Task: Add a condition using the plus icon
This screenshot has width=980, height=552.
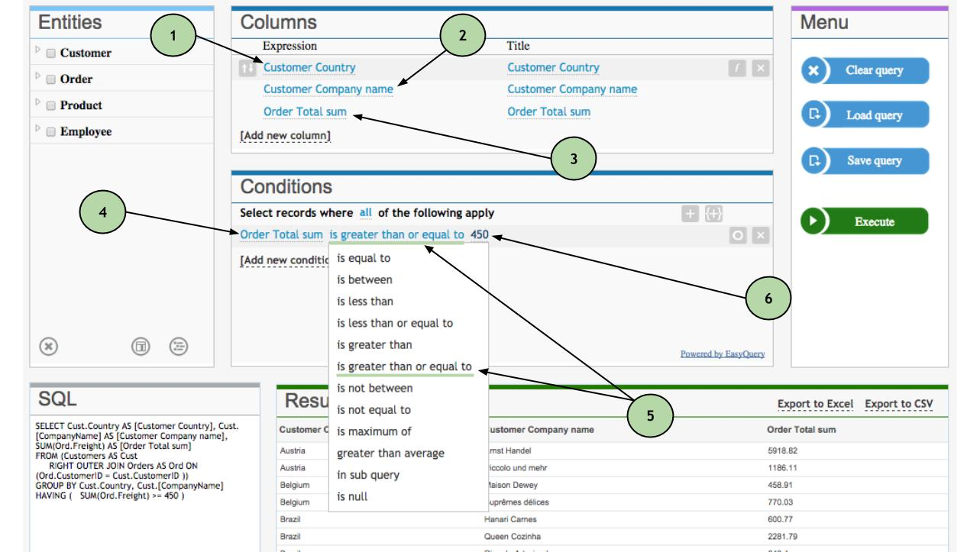Action: point(690,214)
